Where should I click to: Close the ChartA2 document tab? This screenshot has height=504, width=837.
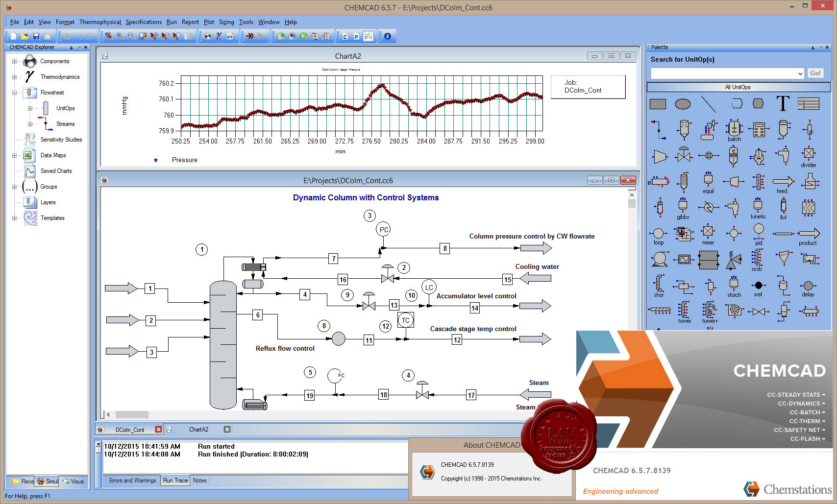click(227, 430)
